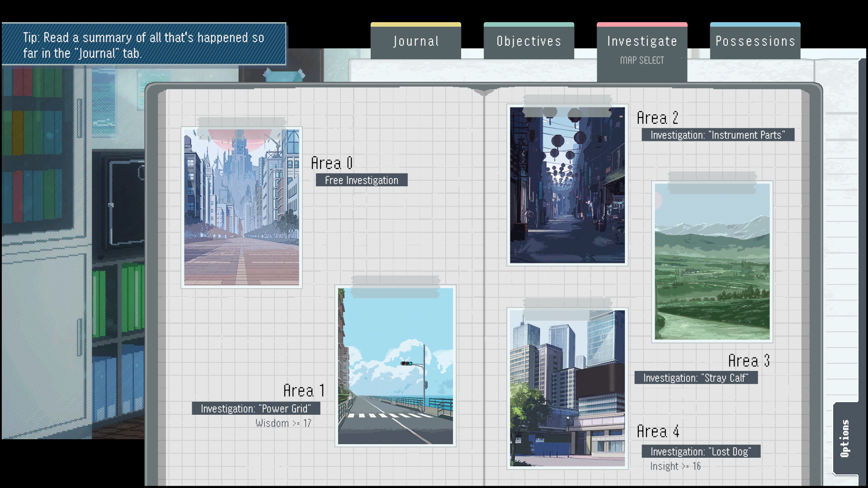This screenshot has width=868, height=488.
Task: Select Investigation "Instrument Parts" label
Action: (x=717, y=135)
